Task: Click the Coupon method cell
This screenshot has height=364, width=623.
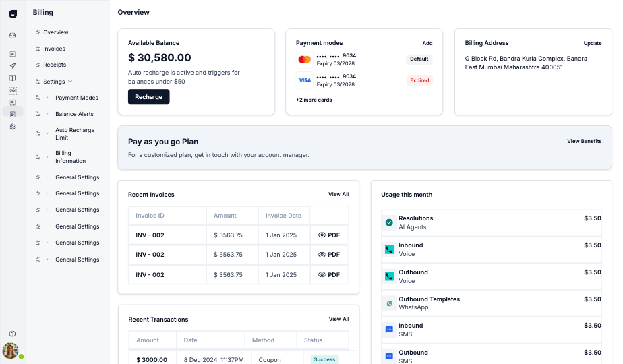Action: [270, 360]
